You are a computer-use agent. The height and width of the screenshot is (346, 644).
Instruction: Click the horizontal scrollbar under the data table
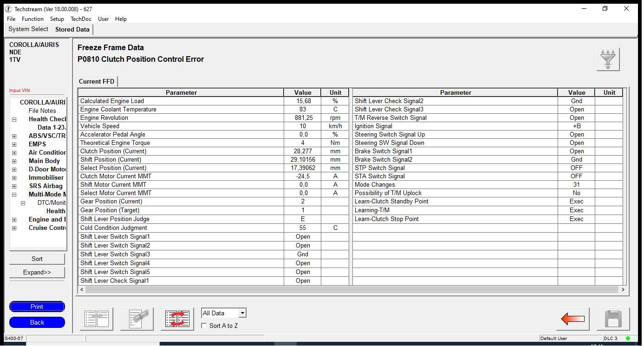(352, 289)
